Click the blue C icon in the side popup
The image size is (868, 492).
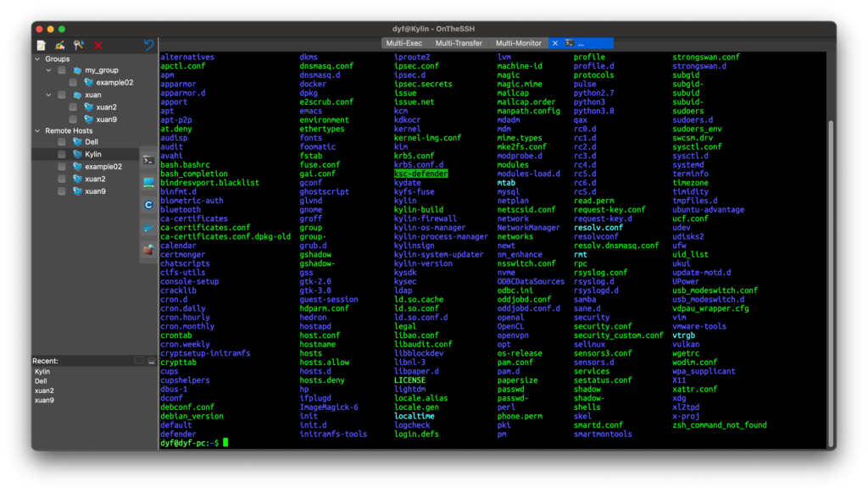[148, 205]
